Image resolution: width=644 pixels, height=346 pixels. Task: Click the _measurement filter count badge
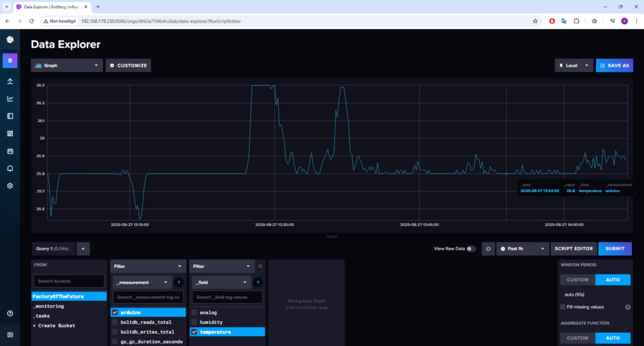point(179,282)
